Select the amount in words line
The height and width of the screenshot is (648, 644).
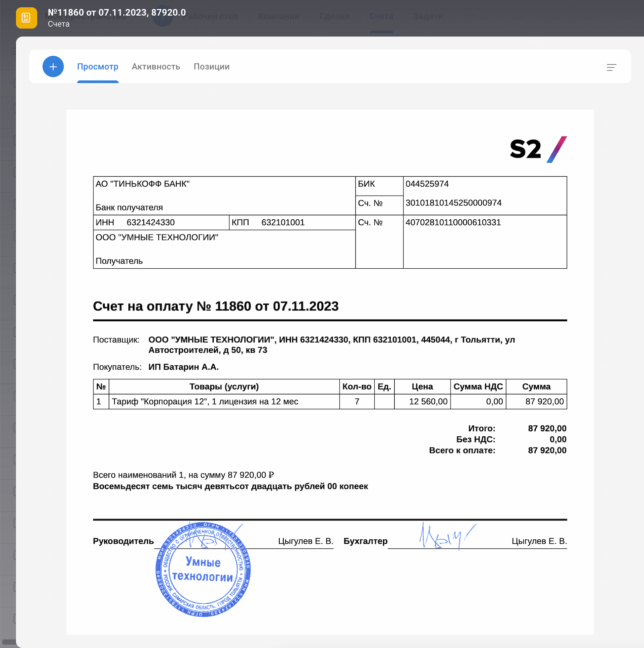(x=230, y=486)
